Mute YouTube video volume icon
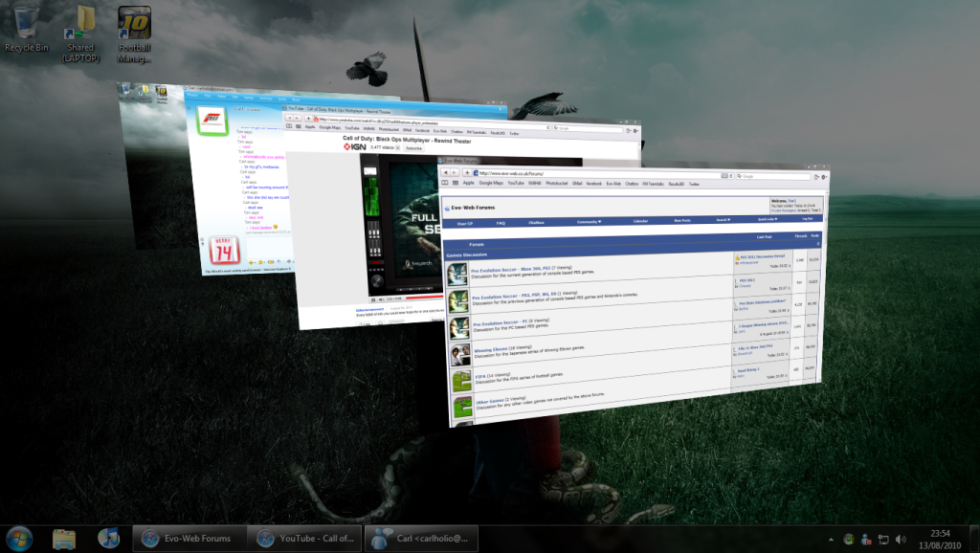980x553 pixels. click(x=381, y=299)
